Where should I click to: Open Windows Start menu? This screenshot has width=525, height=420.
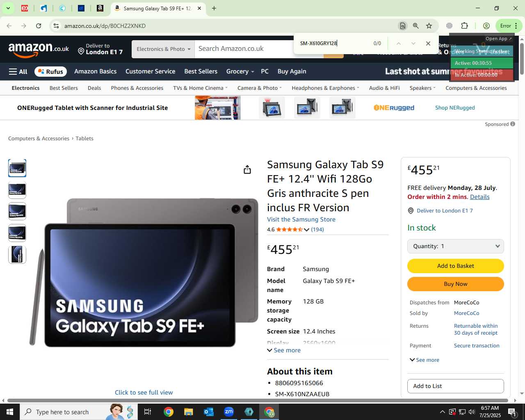pos(10,412)
